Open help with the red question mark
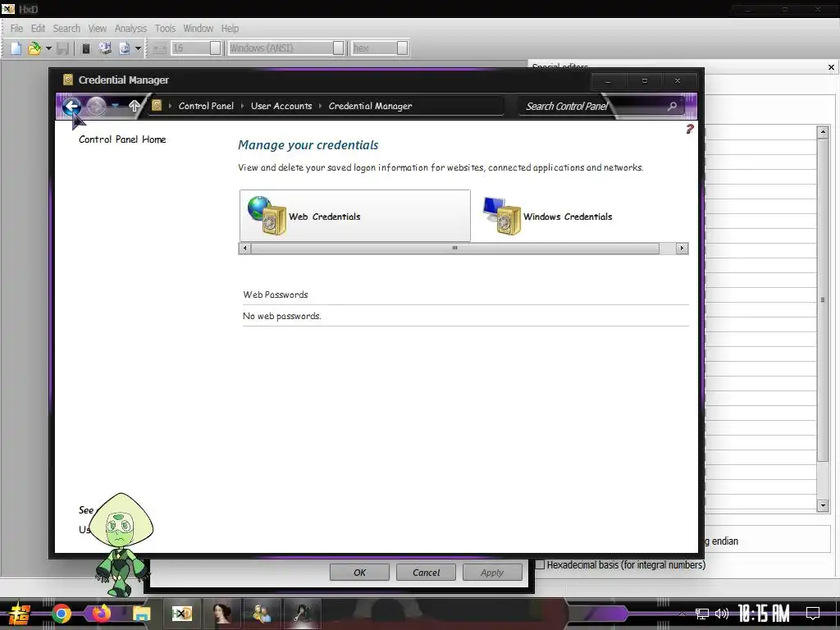Screen dimensions: 840x630 (689, 129)
